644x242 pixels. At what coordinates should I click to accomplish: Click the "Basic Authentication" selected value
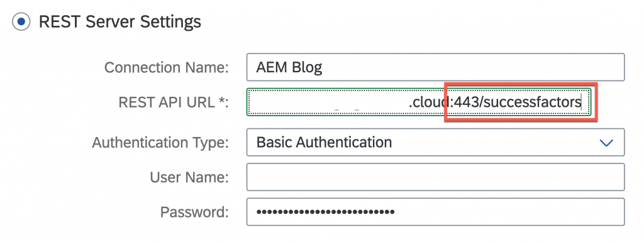pyautogui.click(x=324, y=142)
